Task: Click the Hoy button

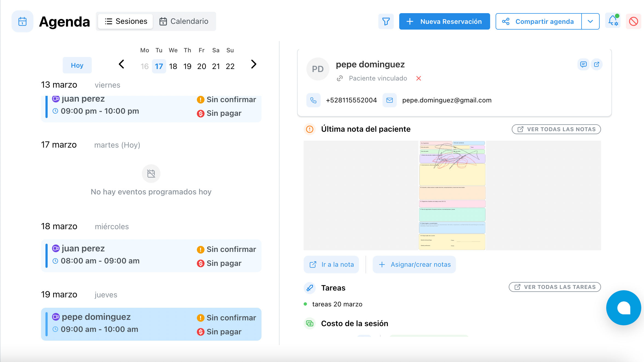Action: point(77,65)
